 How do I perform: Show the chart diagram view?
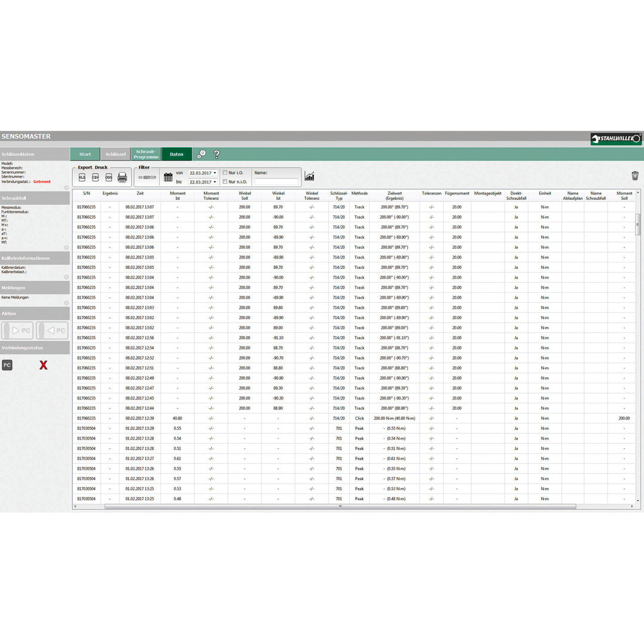309,177
